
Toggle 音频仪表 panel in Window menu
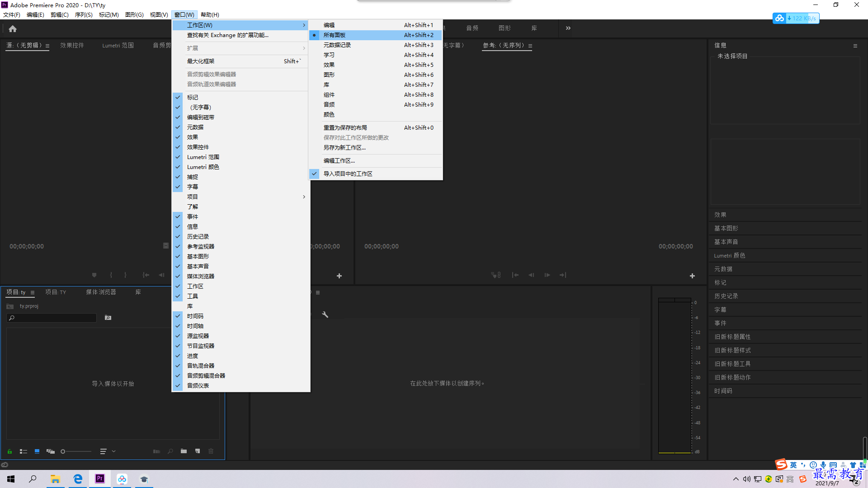241,385
